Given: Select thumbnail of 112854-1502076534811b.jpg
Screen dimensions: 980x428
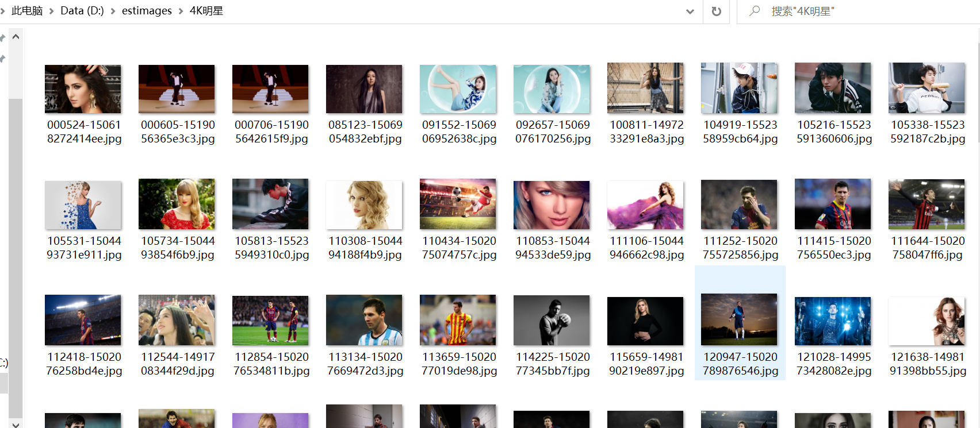Looking at the screenshot, I should (270, 321).
